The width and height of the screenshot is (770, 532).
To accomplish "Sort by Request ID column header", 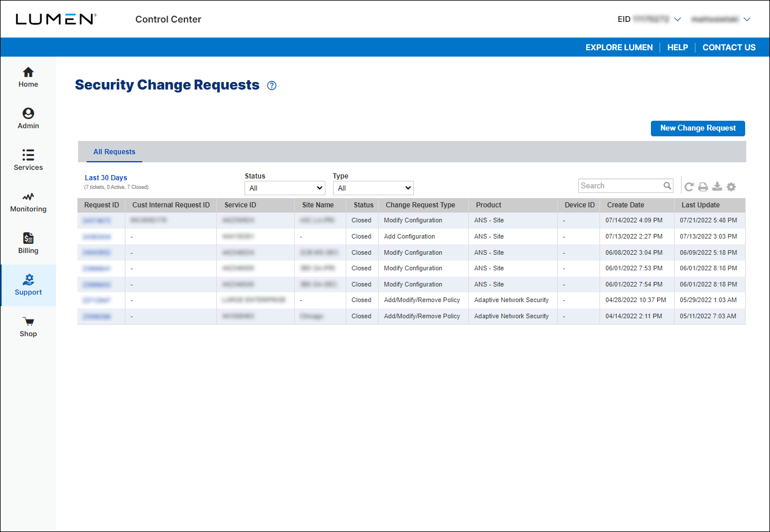I will pos(102,205).
